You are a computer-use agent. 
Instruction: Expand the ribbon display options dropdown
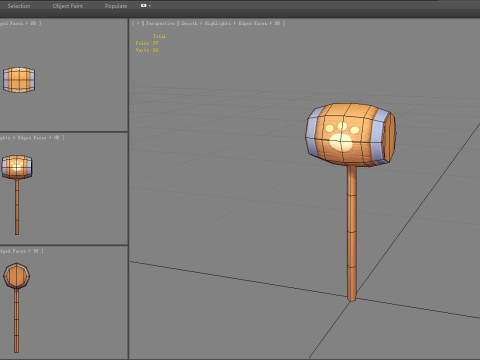146,6
